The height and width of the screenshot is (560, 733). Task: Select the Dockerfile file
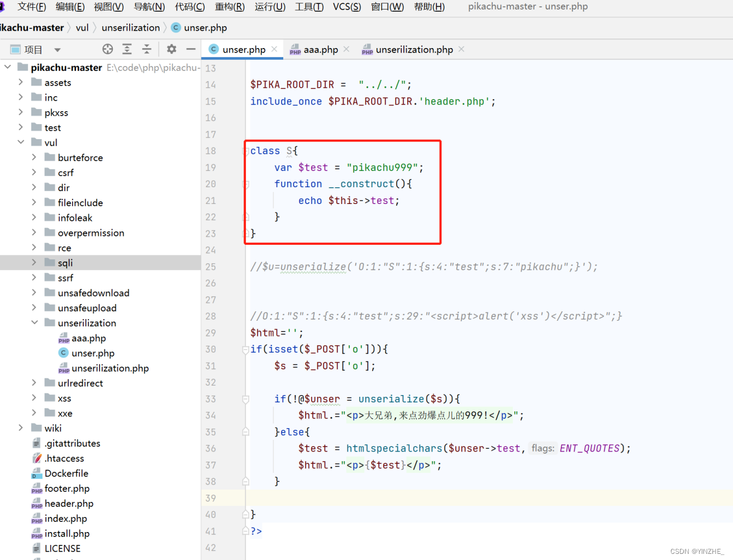pyautogui.click(x=66, y=473)
